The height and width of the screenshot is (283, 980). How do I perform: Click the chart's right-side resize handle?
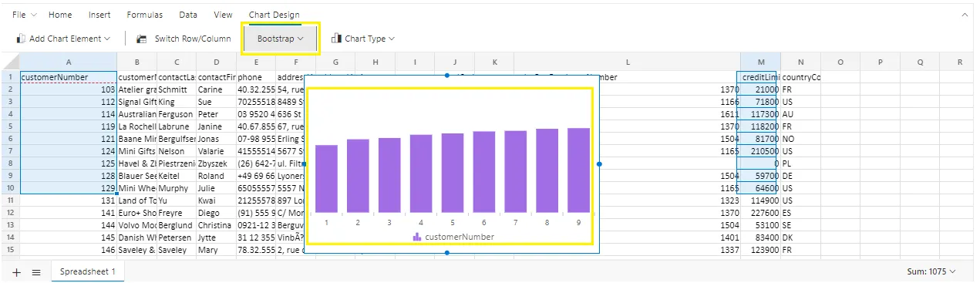point(599,163)
